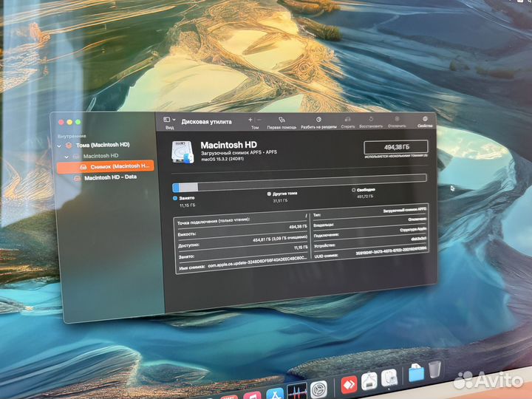Click the Тип row in info table
The width and height of the screenshot is (532, 399).
[369, 212]
